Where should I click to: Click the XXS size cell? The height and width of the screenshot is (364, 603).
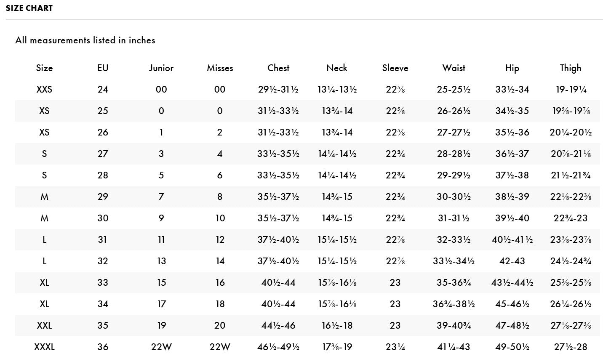(44, 90)
